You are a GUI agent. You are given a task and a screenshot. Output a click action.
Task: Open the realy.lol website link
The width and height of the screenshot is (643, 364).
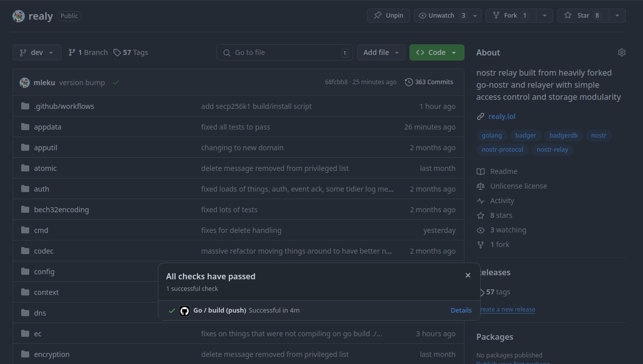(502, 116)
